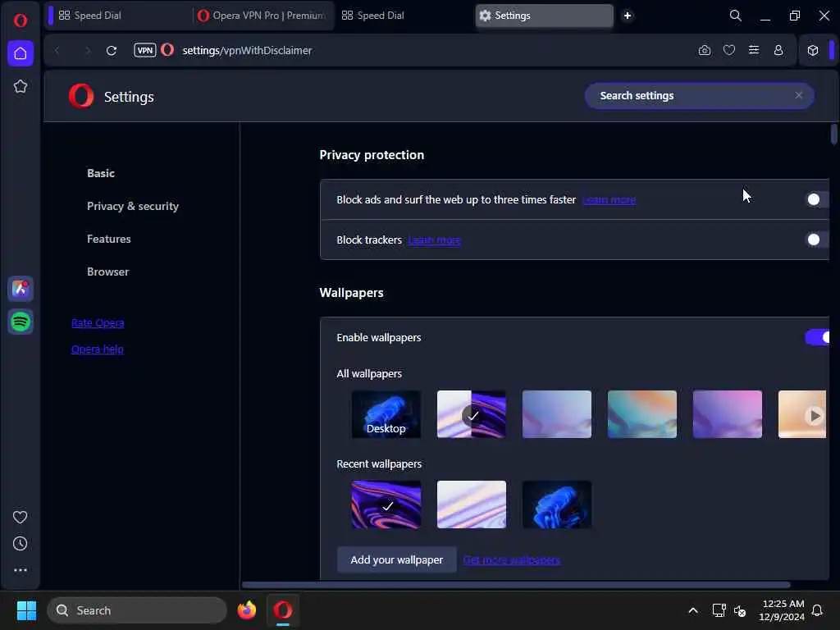Select the blue bloom recent wallpaper
This screenshot has width=840, height=630.
(x=557, y=504)
